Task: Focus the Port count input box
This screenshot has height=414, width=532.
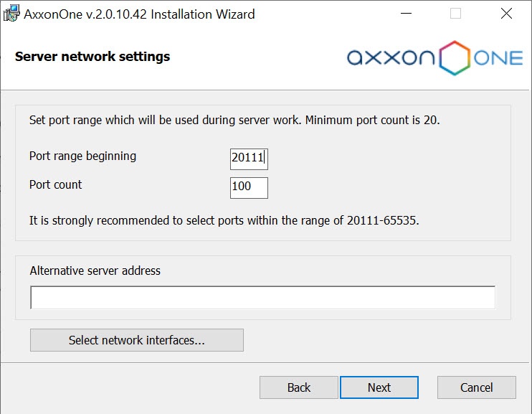Action: 248,188
